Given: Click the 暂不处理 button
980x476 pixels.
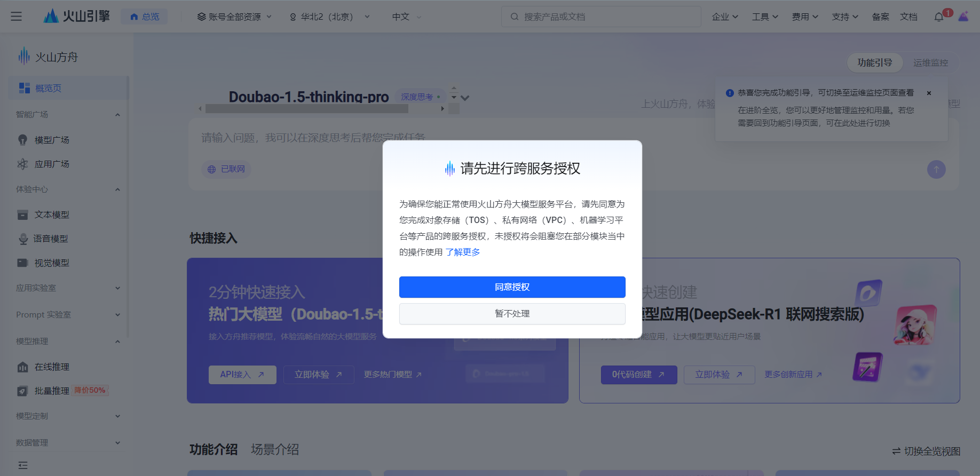Looking at the screenshot, I should (x=512, y=314).
